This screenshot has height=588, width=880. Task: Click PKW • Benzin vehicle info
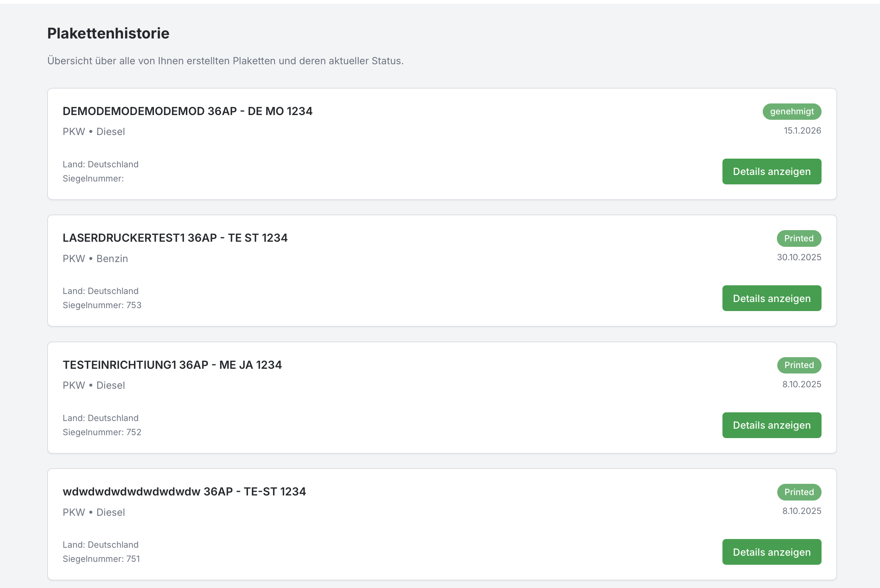[x=95, y=259]
